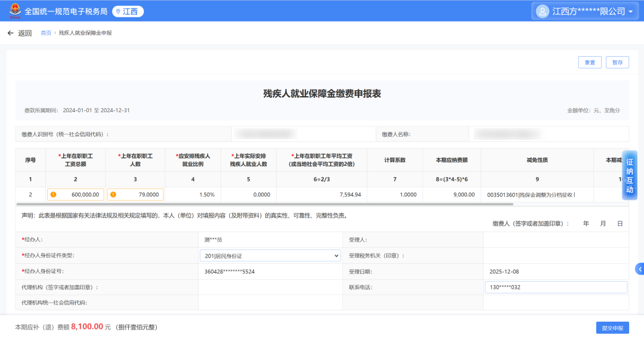Open 201|居民身份证 ID type dropdown

click(270, 255)
